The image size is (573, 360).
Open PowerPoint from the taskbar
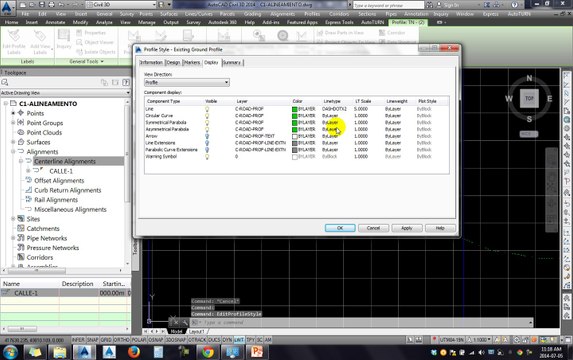click(257, 352)
